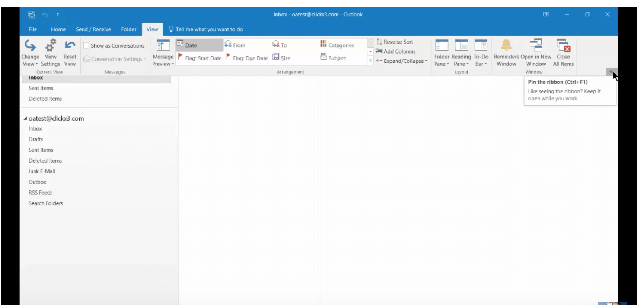This screenshot has width=644, height=305.
Task: Arrange messages by Date
Action: 199,45
